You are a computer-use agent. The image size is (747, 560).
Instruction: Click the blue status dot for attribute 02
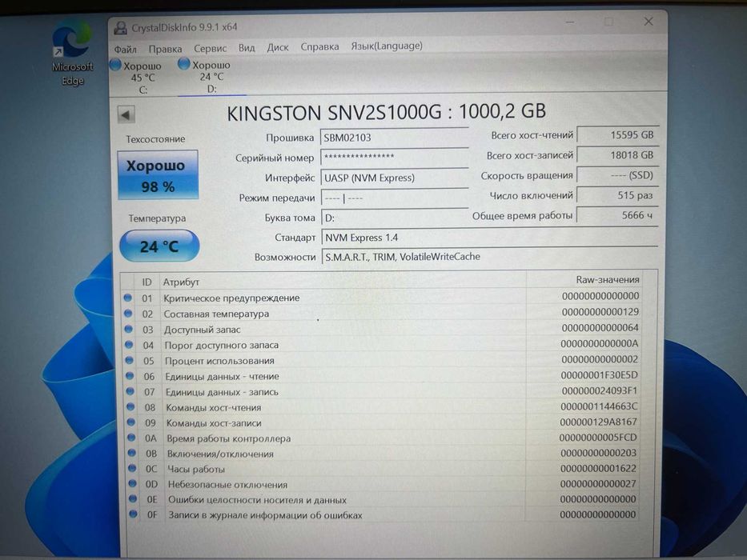click(128, 314)
